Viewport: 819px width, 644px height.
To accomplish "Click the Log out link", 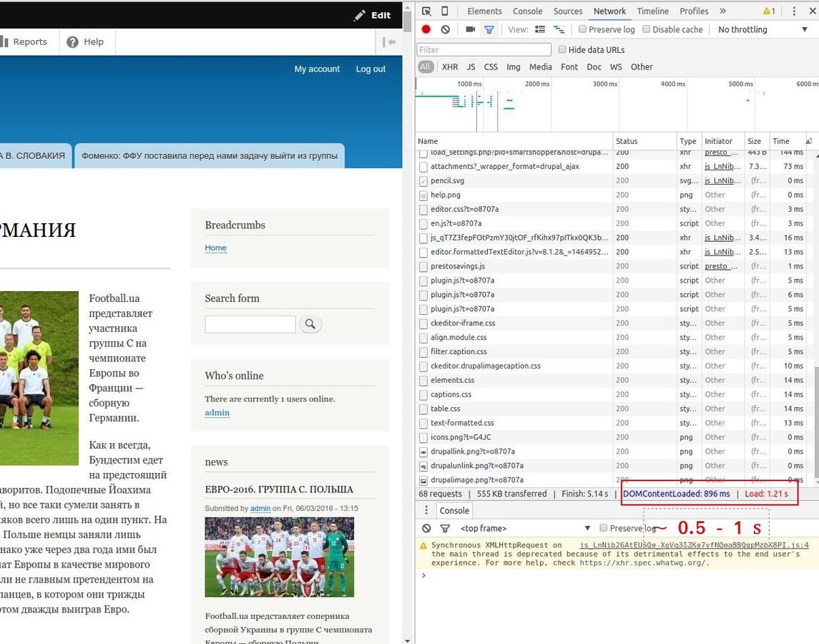I will (x=371, y=69).
